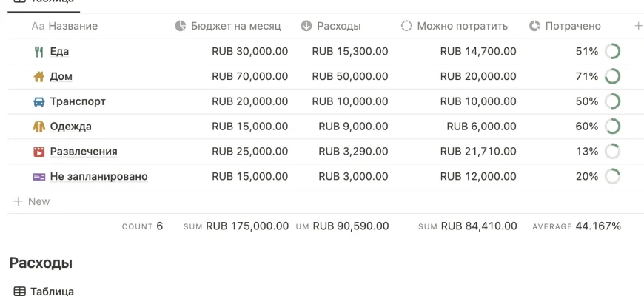Click the table icon of lower Таблица view
The width and height of the screenshot is (644, 296).
pos(20,292)
